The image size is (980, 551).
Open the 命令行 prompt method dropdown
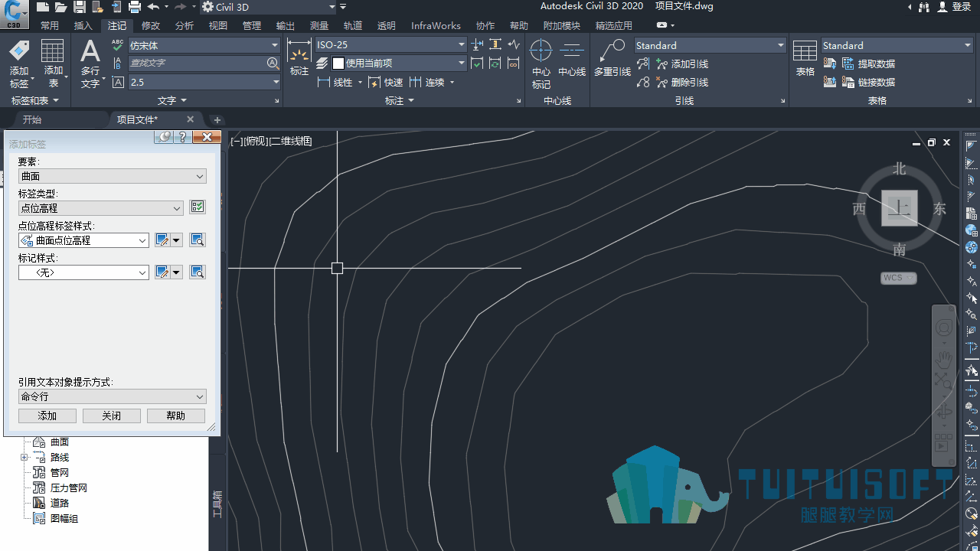point(113,396)
